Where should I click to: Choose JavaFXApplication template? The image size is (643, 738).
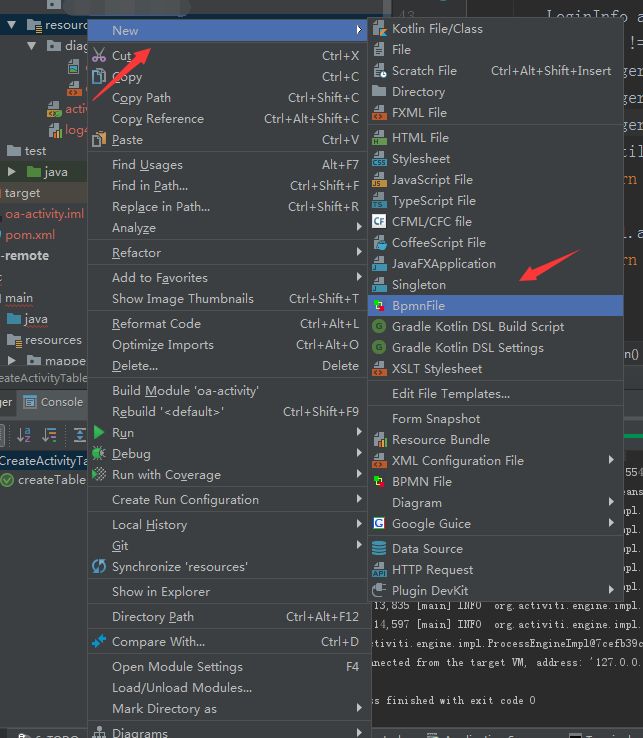495,264
